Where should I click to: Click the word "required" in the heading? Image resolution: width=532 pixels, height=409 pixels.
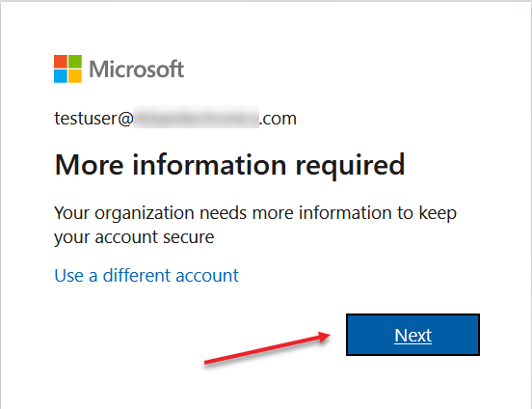(x=351, y=165)
